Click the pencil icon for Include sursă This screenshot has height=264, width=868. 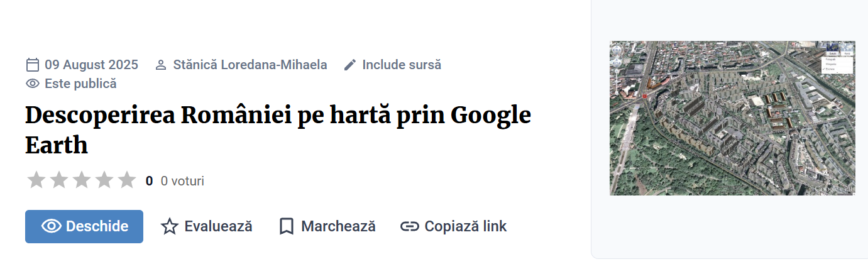pyautogui.click(x=350, y=65)
